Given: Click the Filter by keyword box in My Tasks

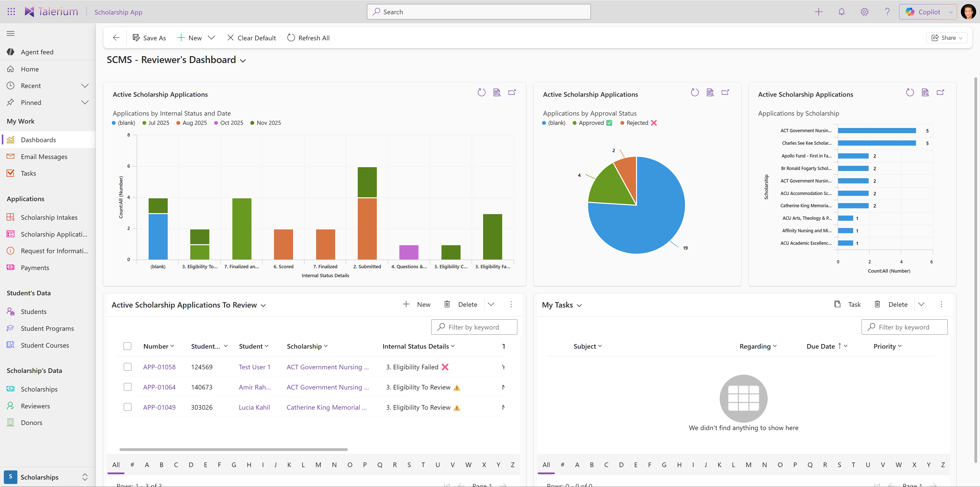Looking at the screenshot, I should (905, 327).
